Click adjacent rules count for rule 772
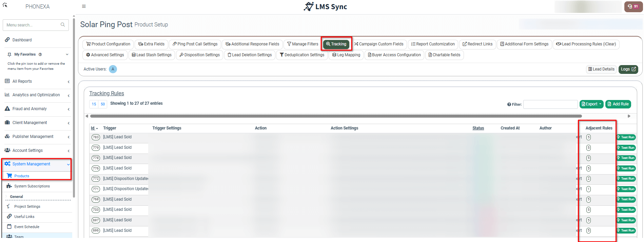Screen dimensions: 644x242 (x=588, y=179)
